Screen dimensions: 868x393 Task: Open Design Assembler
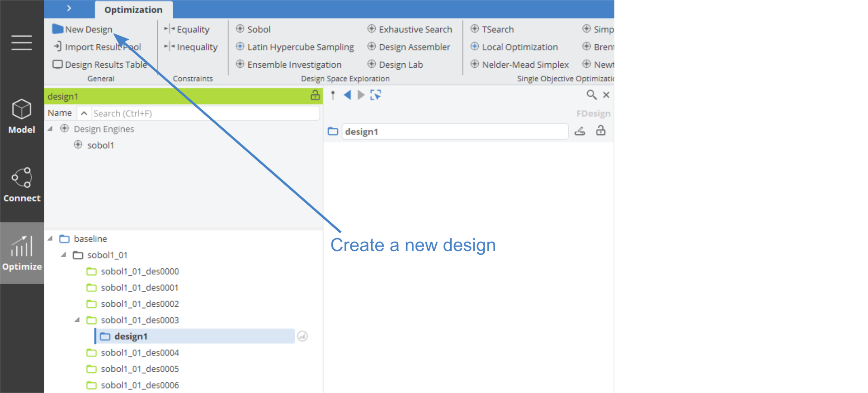409,47
